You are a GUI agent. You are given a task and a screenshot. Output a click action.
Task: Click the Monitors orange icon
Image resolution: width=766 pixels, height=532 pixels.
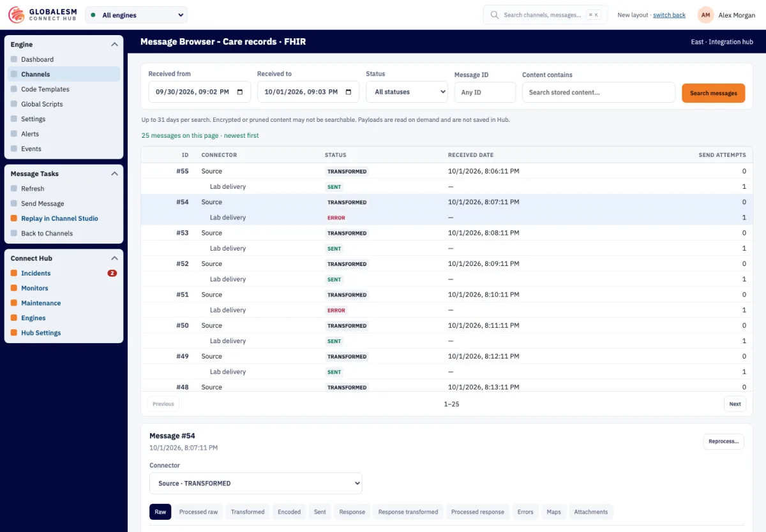tap(14, 288)
